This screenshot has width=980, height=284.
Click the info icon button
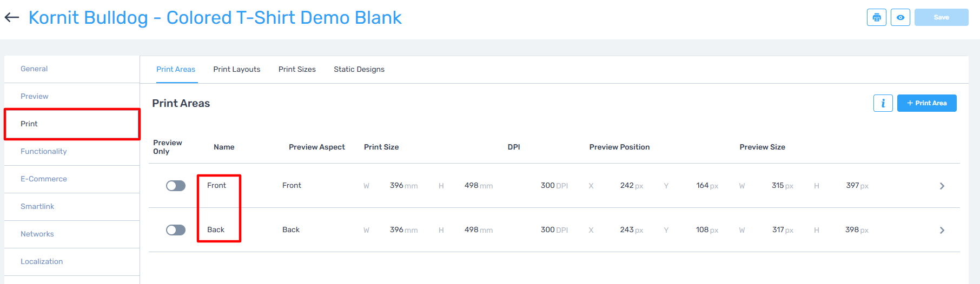883,103
